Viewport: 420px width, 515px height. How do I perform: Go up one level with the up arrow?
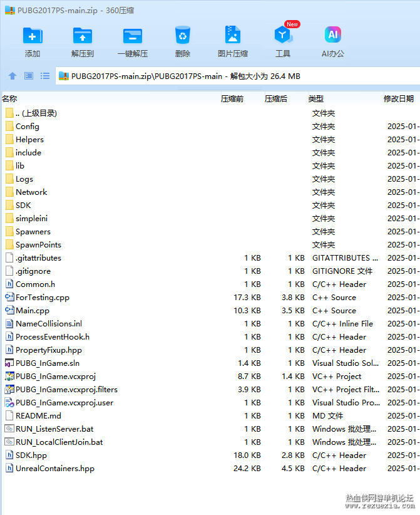(13, 76)
